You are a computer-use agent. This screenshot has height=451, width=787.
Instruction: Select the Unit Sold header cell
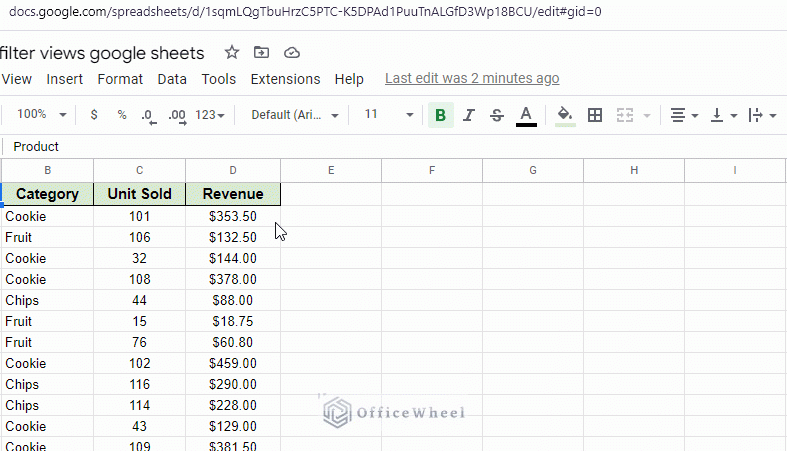tap(140, 194)
